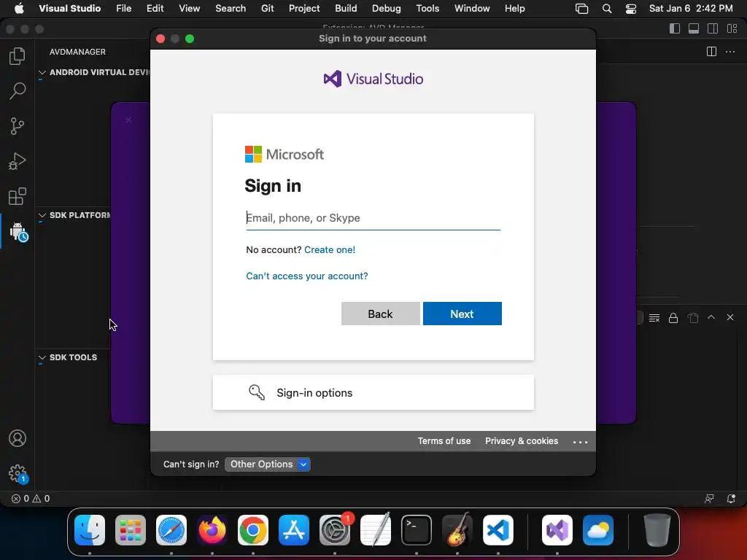The width and height of the screenshot is (747, 560).
Task: Open the Source Control view
Action: pos(18,126)
